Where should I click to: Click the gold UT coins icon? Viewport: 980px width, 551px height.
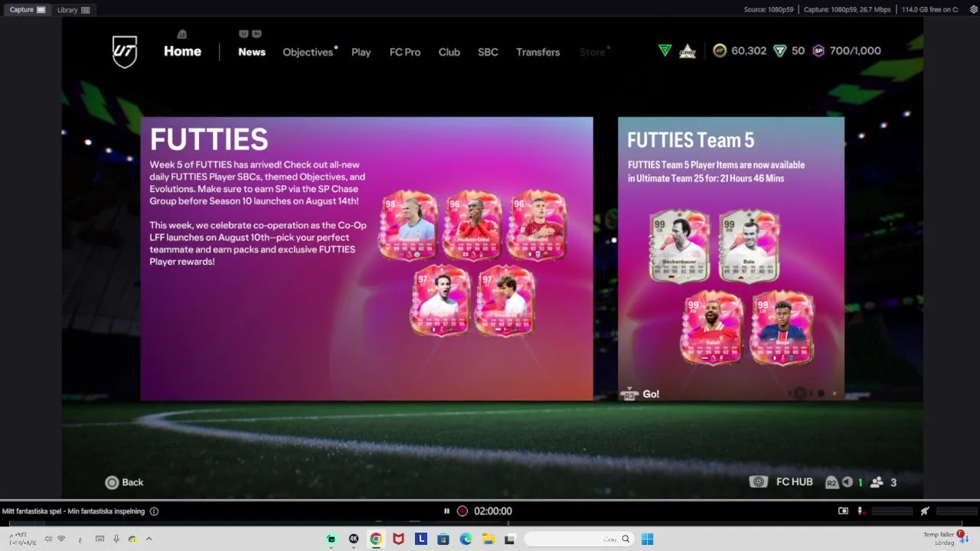(720, 51)
